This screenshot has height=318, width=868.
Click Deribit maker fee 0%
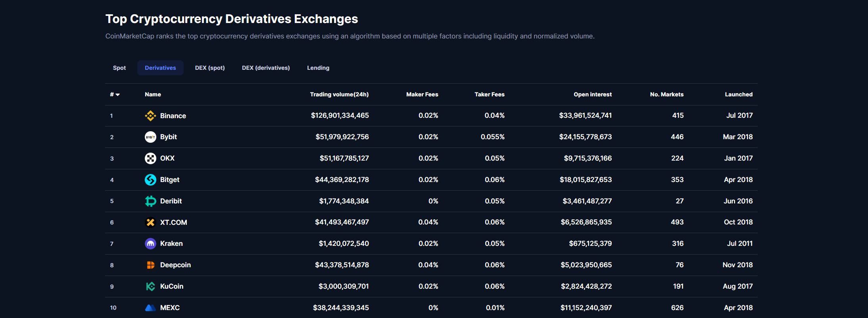(433, 201)
